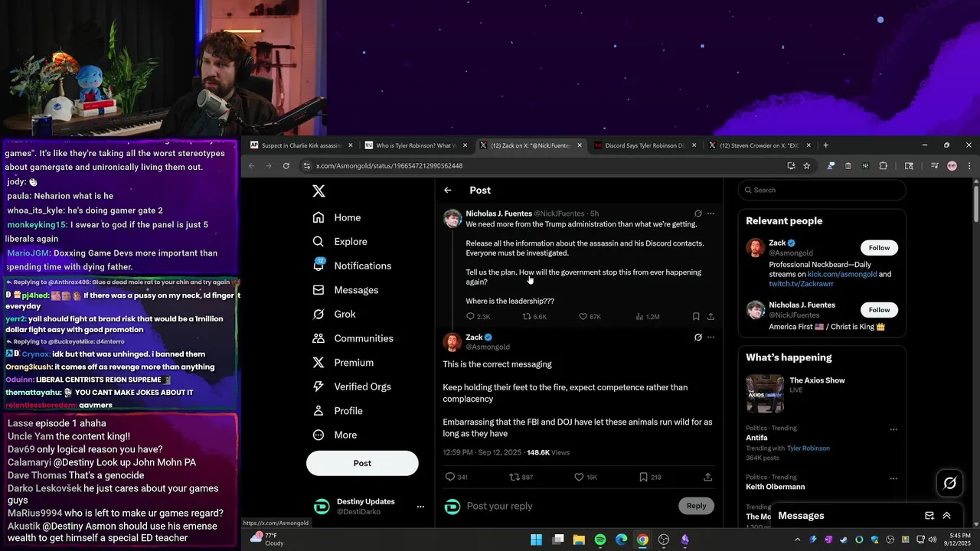Open more options on the Fuentes post
Screen dimensions: 980x551
pyautogui.click(x=710, y=214)
